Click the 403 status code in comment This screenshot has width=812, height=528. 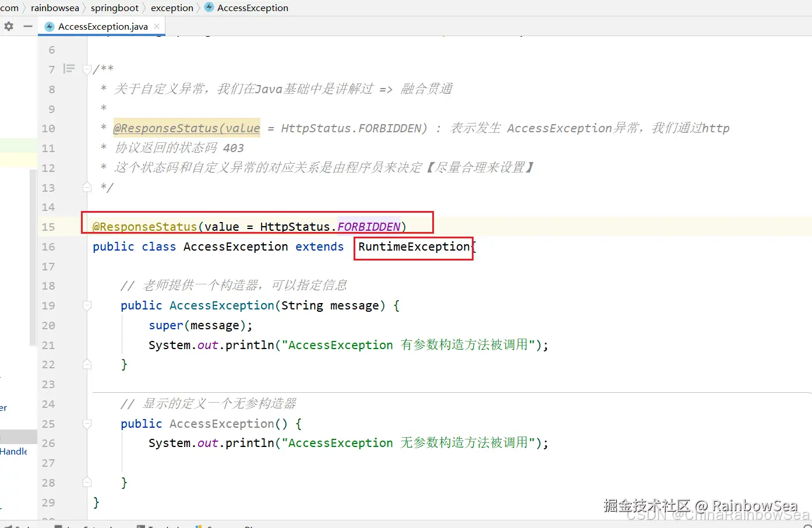tap(234, 148)
